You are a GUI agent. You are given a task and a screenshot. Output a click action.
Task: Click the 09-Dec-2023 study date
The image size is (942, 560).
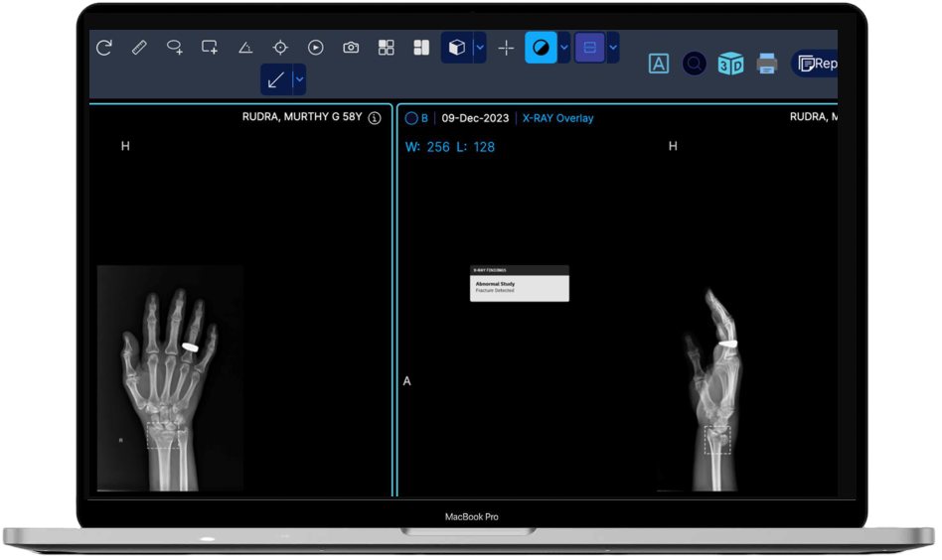click(475, 118)
